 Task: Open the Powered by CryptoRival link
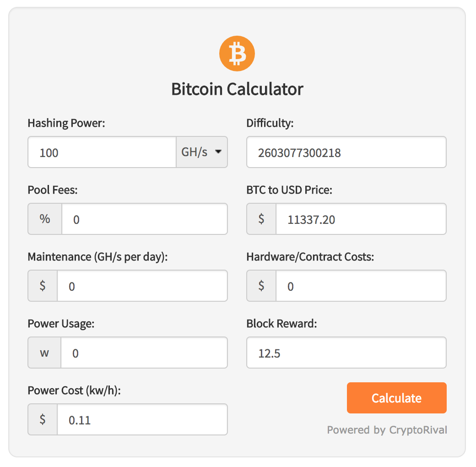pos(387,430)
